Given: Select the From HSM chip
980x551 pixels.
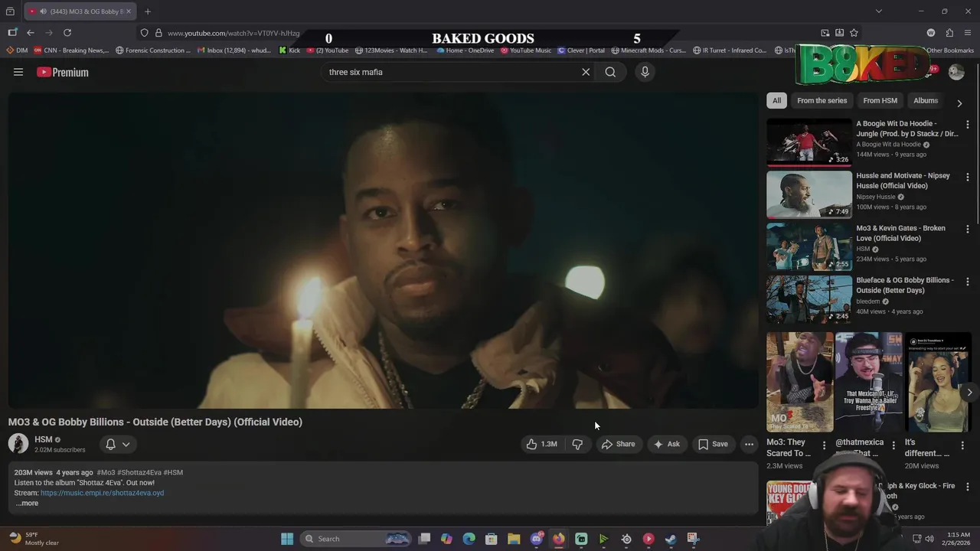Looking at the screenshot, I should (880, 100).
